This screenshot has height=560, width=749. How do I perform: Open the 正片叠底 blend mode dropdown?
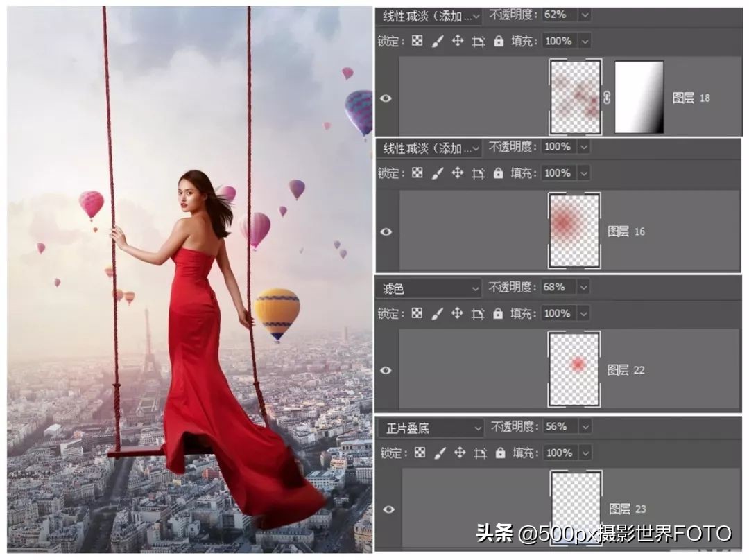click(x=432, y=428)
